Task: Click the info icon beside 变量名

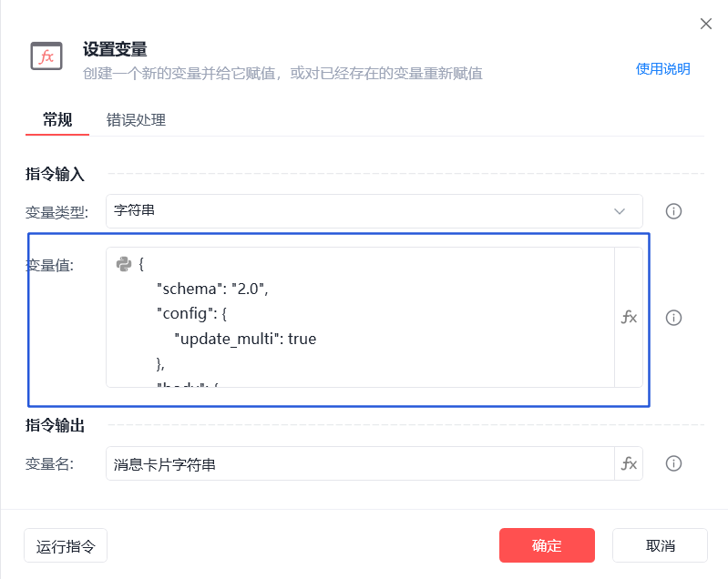Action: [x=674, y=463]
